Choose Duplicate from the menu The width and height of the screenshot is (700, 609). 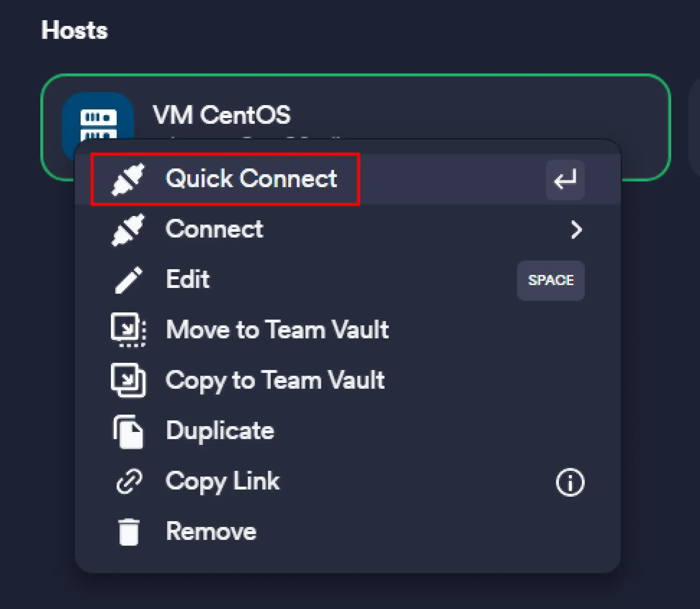[x=220, y=431]
